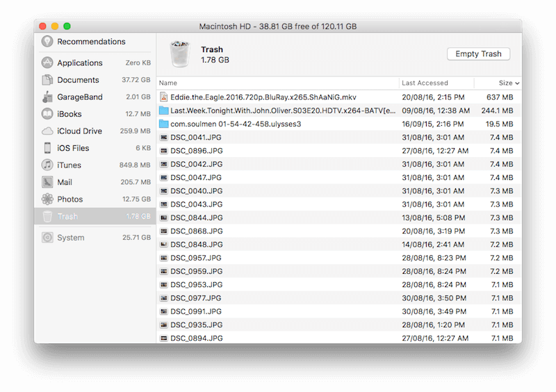Select the Mail stamp icon
The width and height of the screenshot is (556, 392).
47,182
